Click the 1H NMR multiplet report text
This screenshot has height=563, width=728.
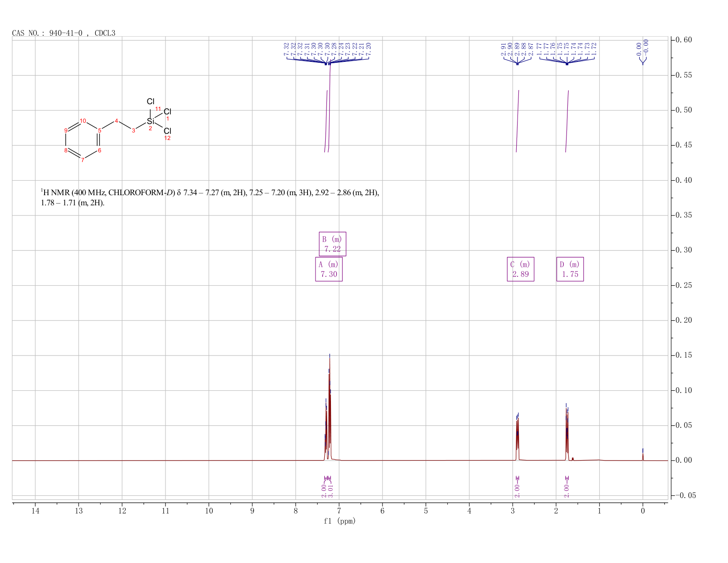coord(210,198)
